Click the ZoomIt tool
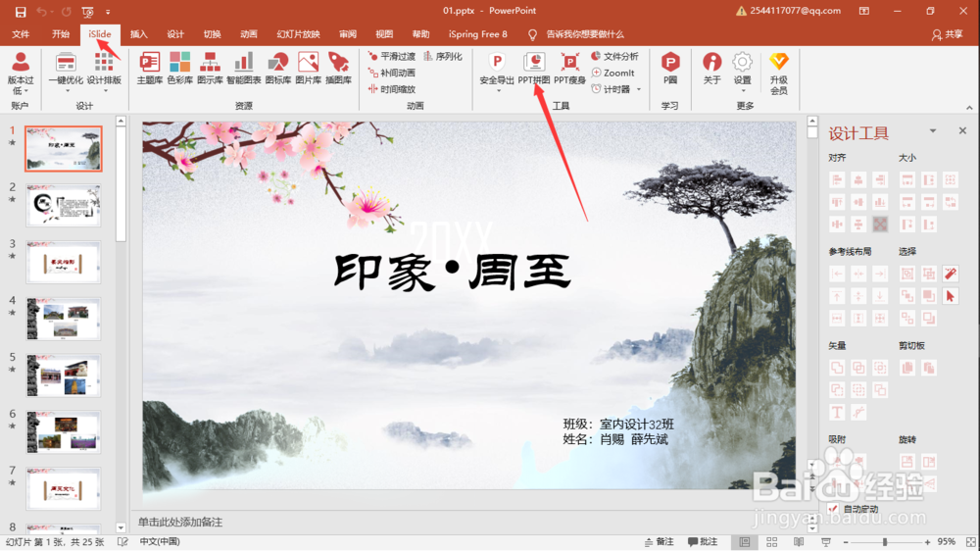 click(x=613, y=73)
